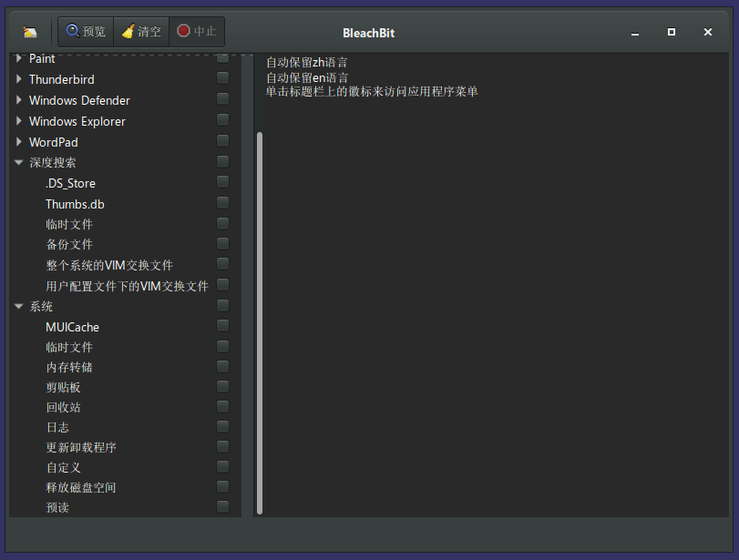Tick the 用户配置文件下的VIM交换文件 checkbox
This screenshot has width=739, height=560.
pos(223,285)
